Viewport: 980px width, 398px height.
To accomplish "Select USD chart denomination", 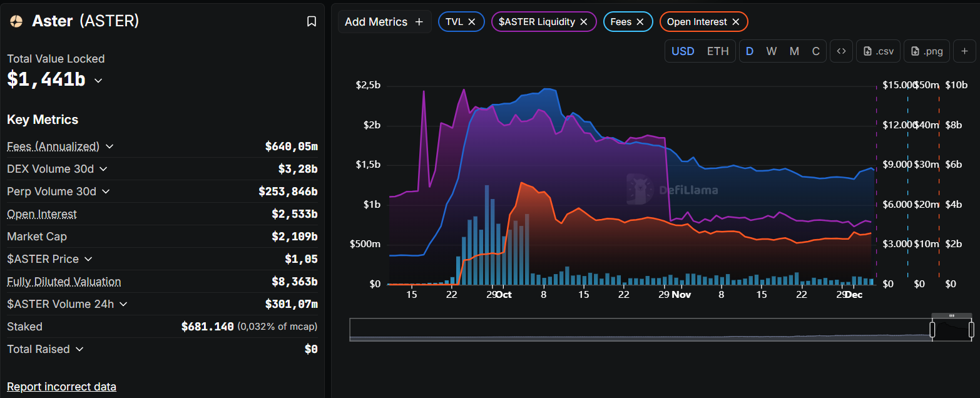I will (x=683, y=51).
